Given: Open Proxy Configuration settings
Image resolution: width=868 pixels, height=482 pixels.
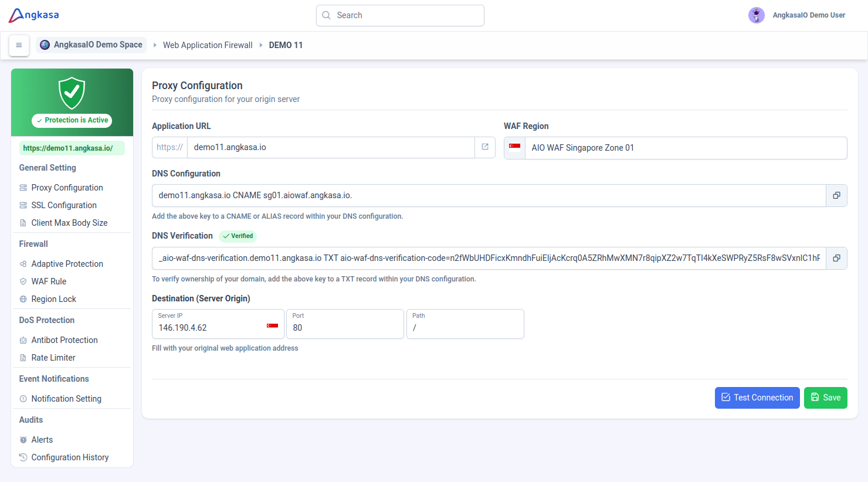Looking at the screenshot, I should [x=67, y=188].
